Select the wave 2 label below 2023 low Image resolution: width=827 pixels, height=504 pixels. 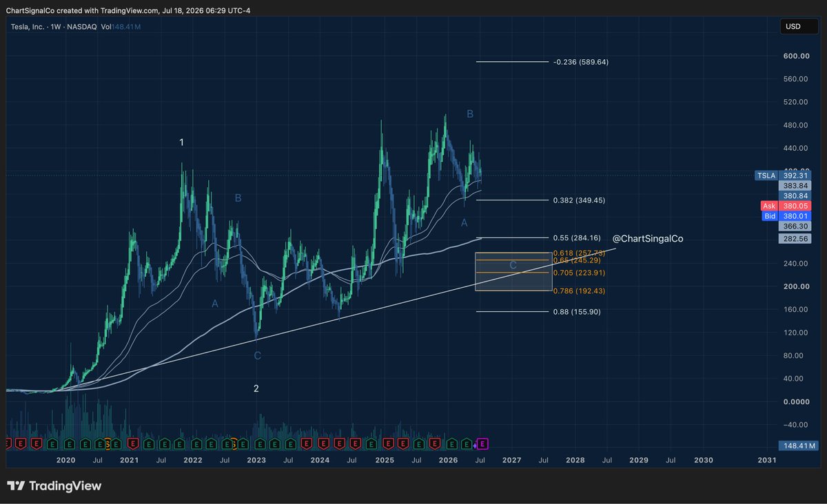click(x=256, y=388)
